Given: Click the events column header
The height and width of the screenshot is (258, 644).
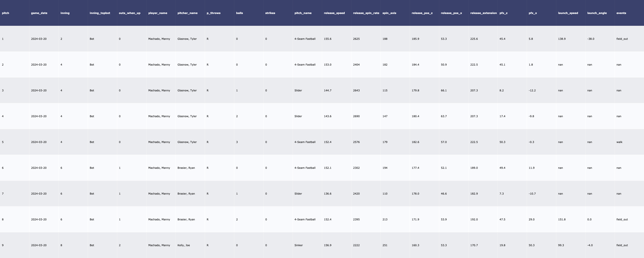Looking at the screenshot, I should (621, 13).
